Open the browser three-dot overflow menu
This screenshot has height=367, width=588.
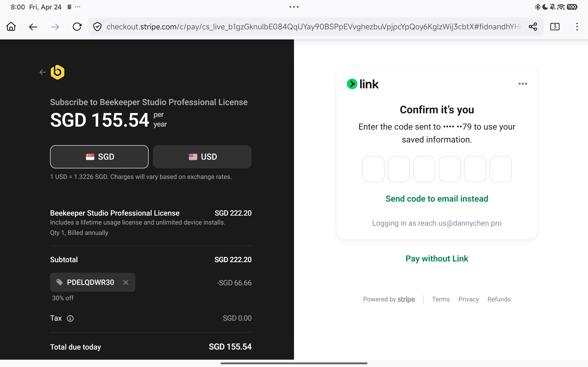[x=577, y=27]
